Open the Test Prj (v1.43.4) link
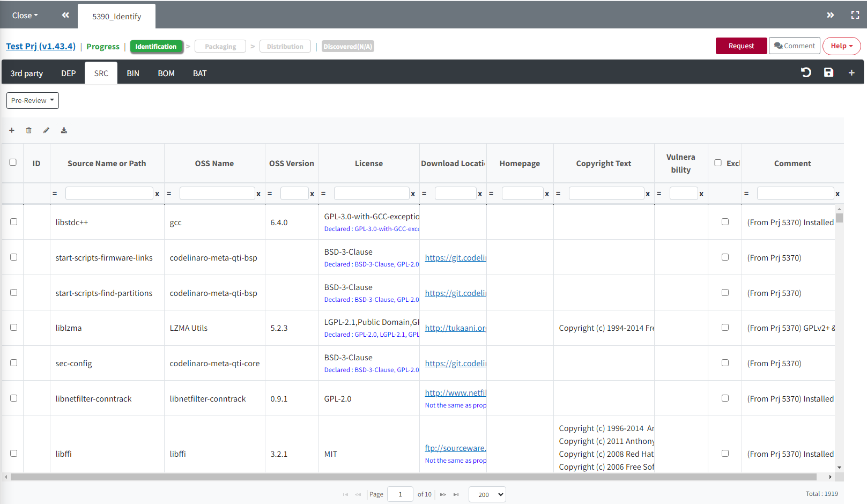 tap(41, 46)
